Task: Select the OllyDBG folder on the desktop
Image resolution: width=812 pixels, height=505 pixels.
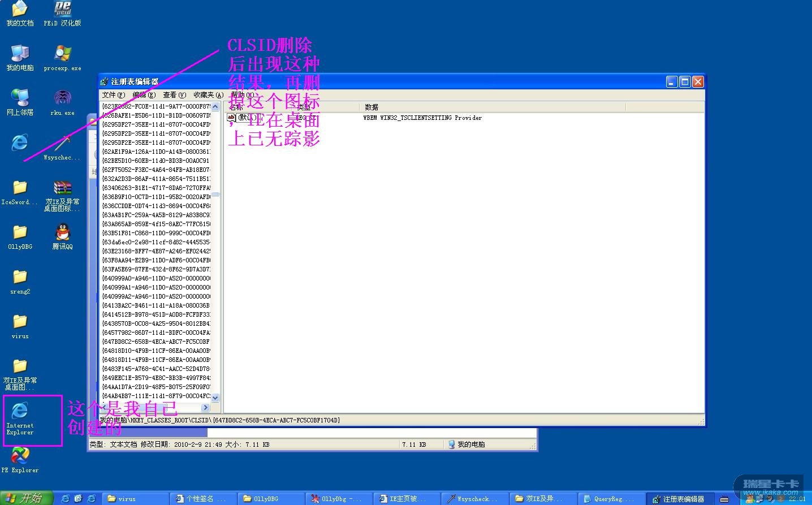Action: 20,237
